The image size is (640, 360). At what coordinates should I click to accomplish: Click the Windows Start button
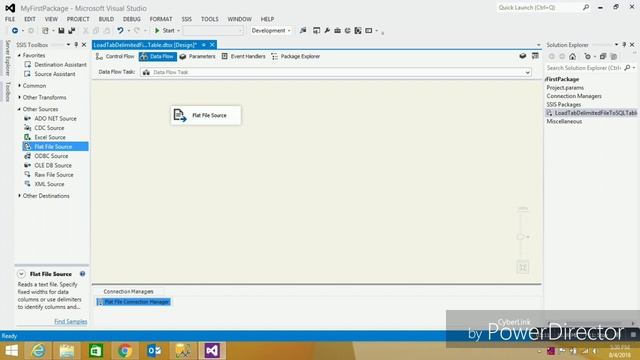[11, 351]
